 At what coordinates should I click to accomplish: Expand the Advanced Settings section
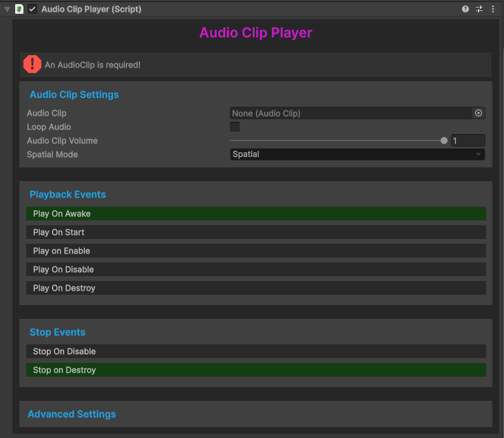coord(72,414)
